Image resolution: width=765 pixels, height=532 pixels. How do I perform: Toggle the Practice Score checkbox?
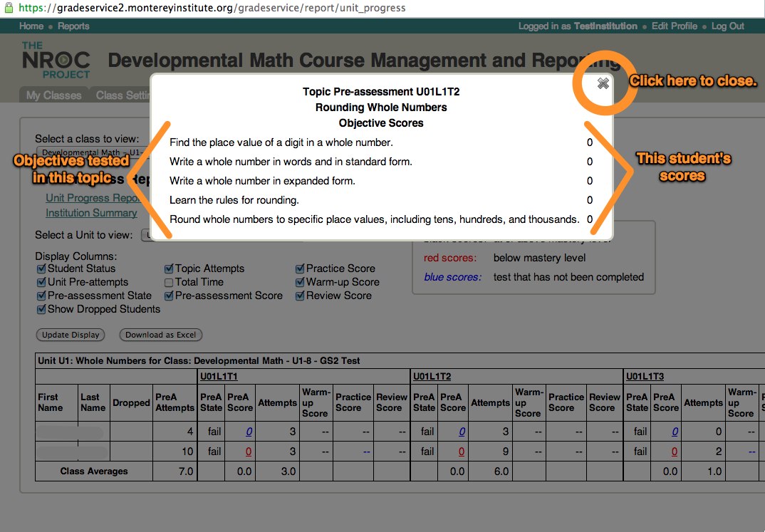tap(300, 268)
